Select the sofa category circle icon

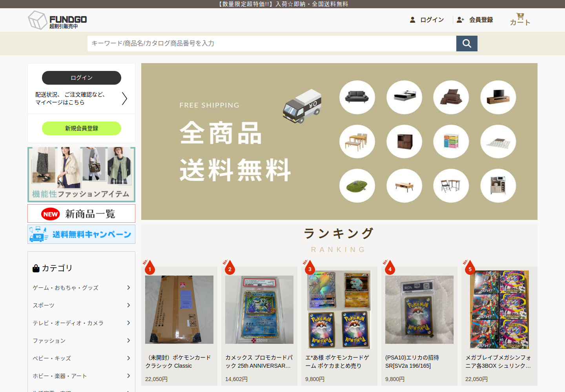[x=357, y=97]
